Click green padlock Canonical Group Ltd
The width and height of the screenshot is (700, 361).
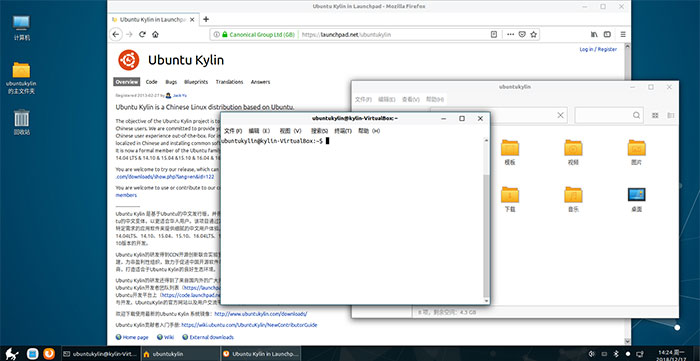click(x=259, y=34)
